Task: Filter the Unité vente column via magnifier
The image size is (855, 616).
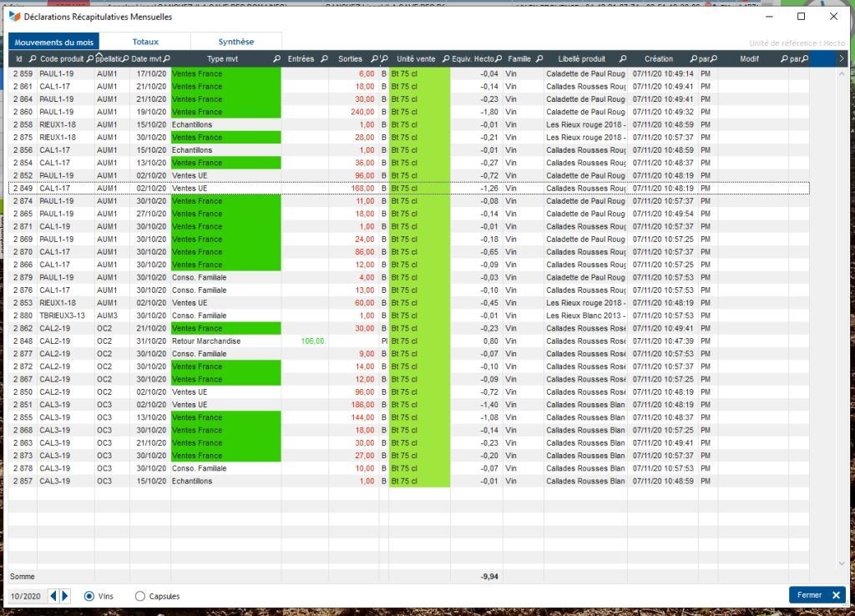Action: [445, 59]
